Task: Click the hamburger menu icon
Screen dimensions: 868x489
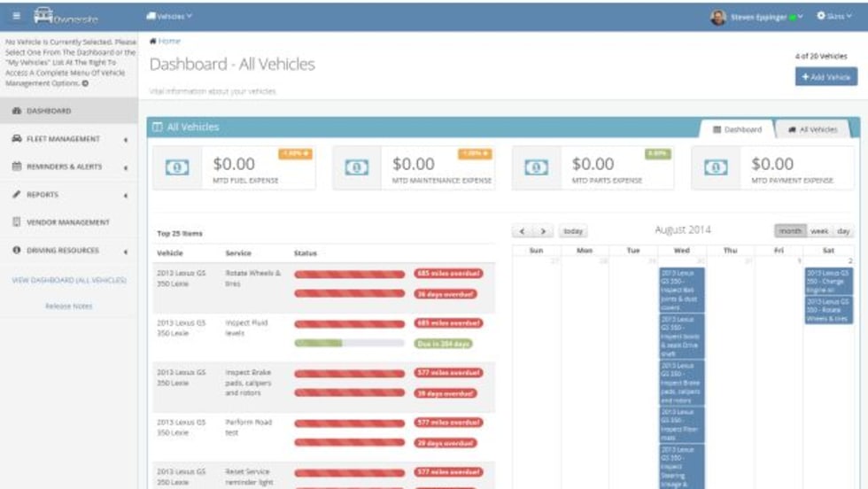Action: pos(15,16)
